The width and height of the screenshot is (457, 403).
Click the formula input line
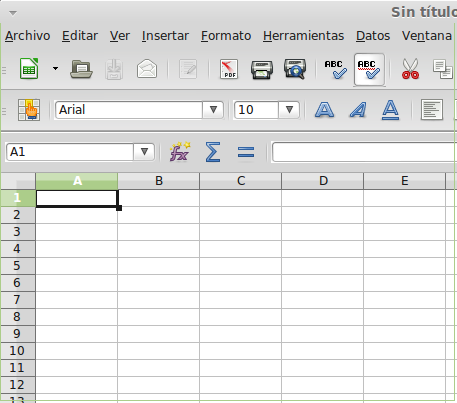pyautogui.click(x=364, y=152)
